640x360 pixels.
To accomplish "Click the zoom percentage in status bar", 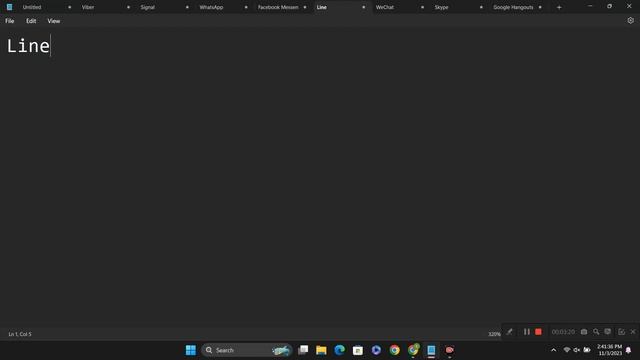I will pos(494,334).
